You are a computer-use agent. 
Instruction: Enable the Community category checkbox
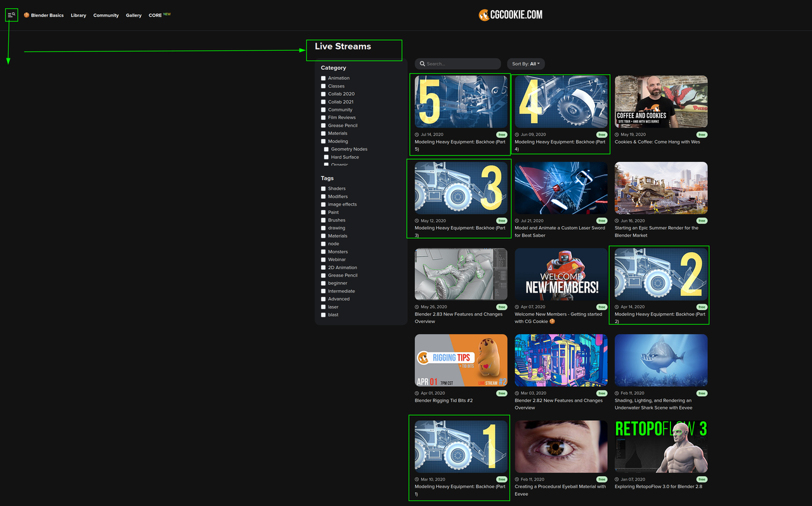click(x=324, y=110)
